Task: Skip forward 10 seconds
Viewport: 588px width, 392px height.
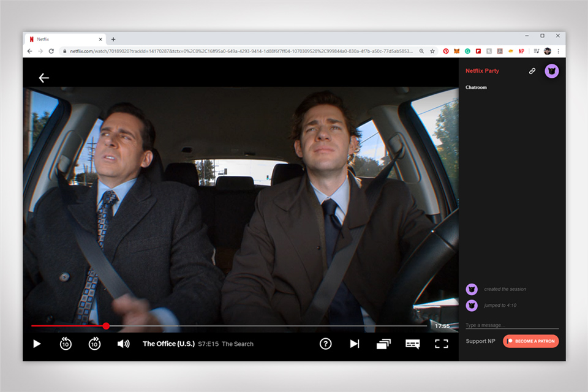Action: click(x=94, y=344)
